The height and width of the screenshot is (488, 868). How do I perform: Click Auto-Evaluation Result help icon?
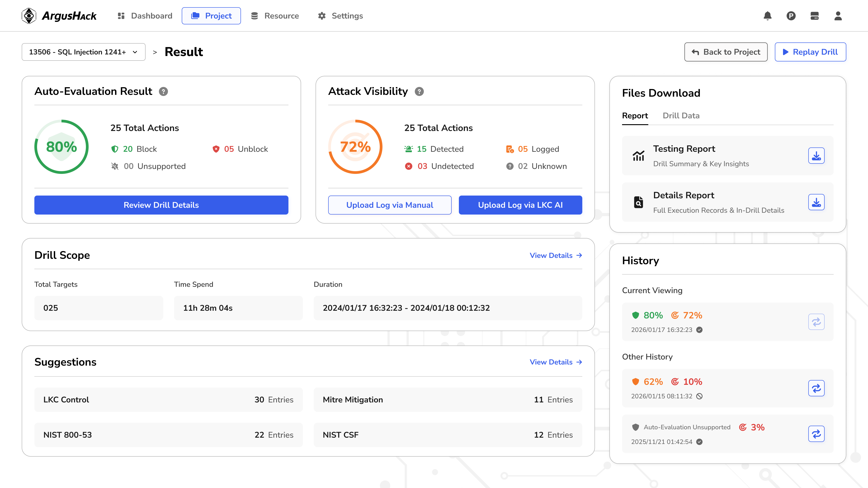click(x=163, y=91)
